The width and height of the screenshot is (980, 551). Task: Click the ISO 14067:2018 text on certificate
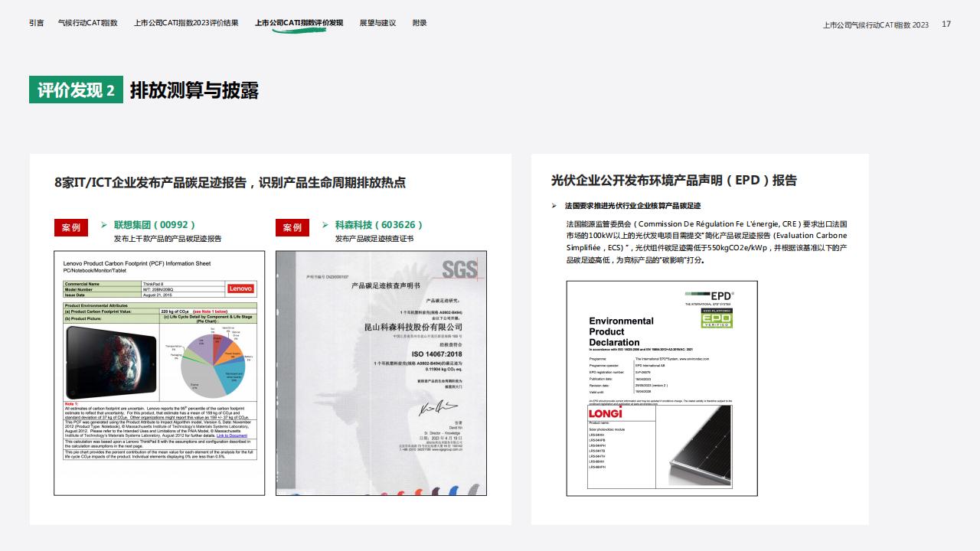(x=437, y=354)
